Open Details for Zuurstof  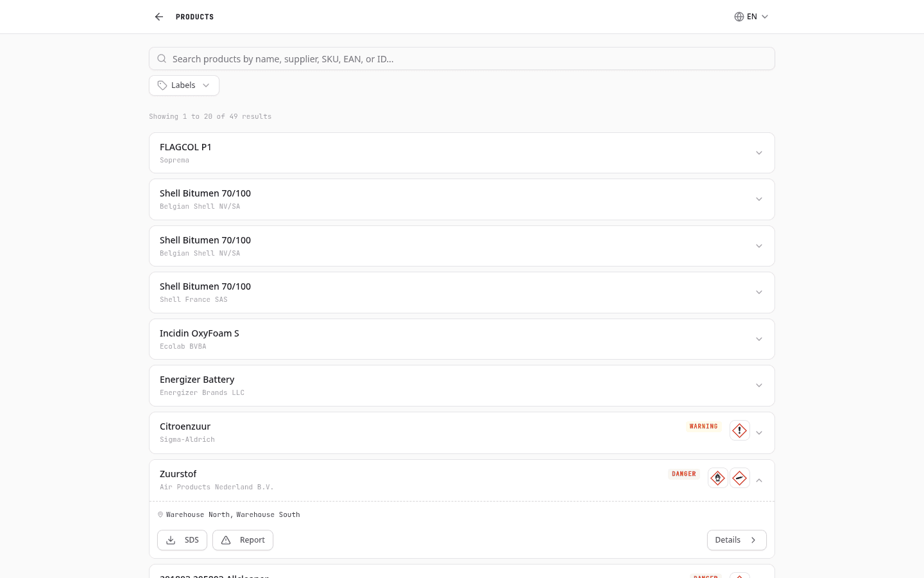point(737,540)
